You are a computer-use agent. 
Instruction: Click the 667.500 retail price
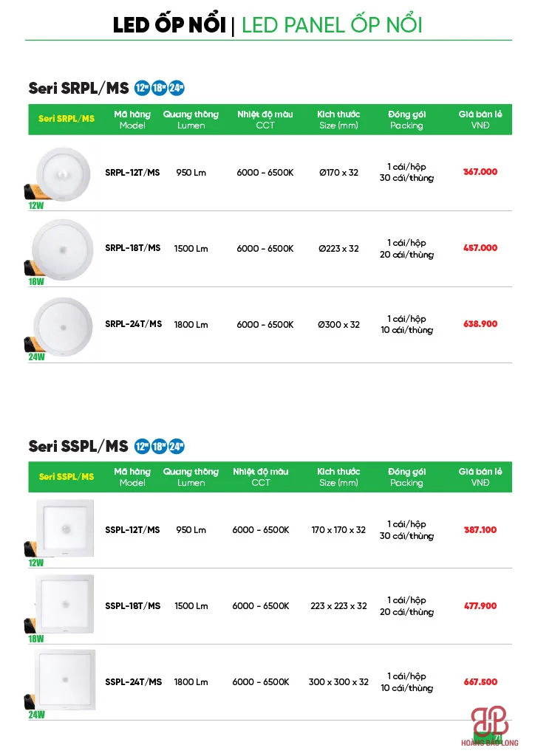click(x=480, y=682)
